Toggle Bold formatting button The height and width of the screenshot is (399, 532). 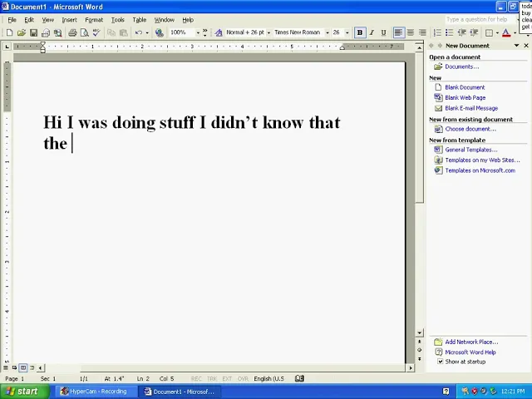[x=360, y=32]
